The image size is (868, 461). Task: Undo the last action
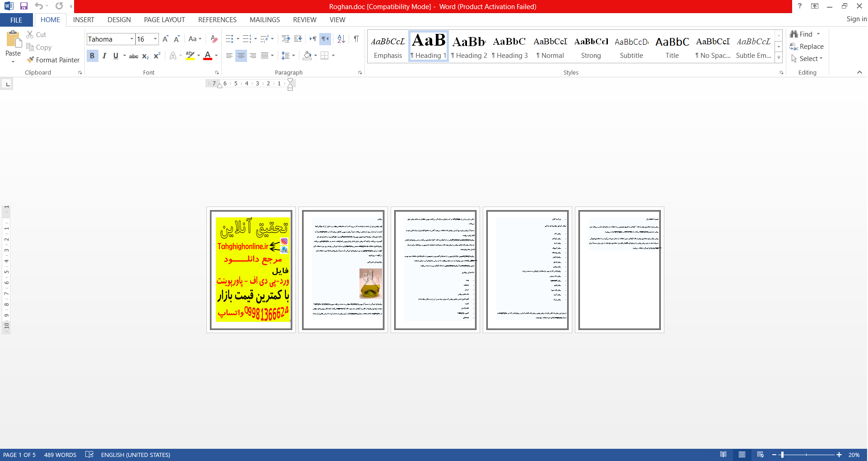pos(39,6)
